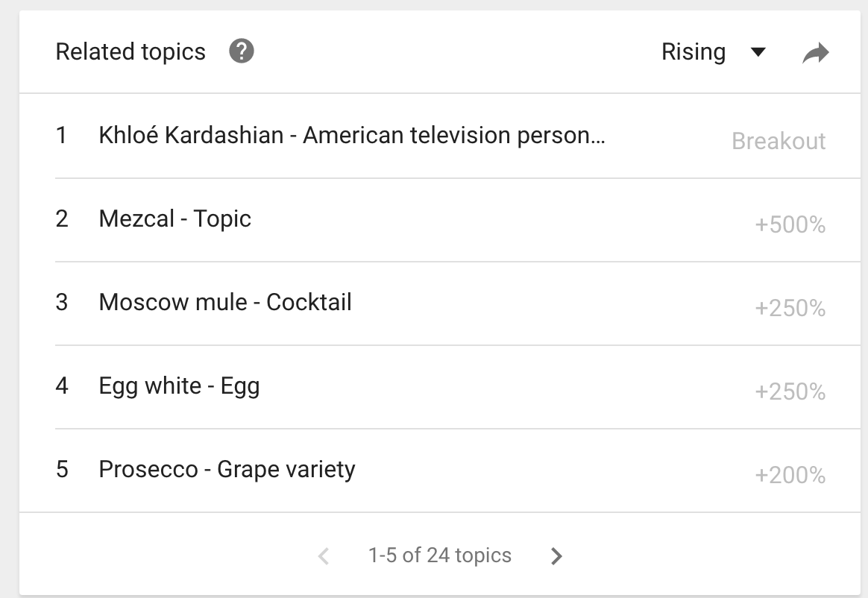Click the +500% value for Mezcal
Screen dimensions: 868x598
(790, 225)
